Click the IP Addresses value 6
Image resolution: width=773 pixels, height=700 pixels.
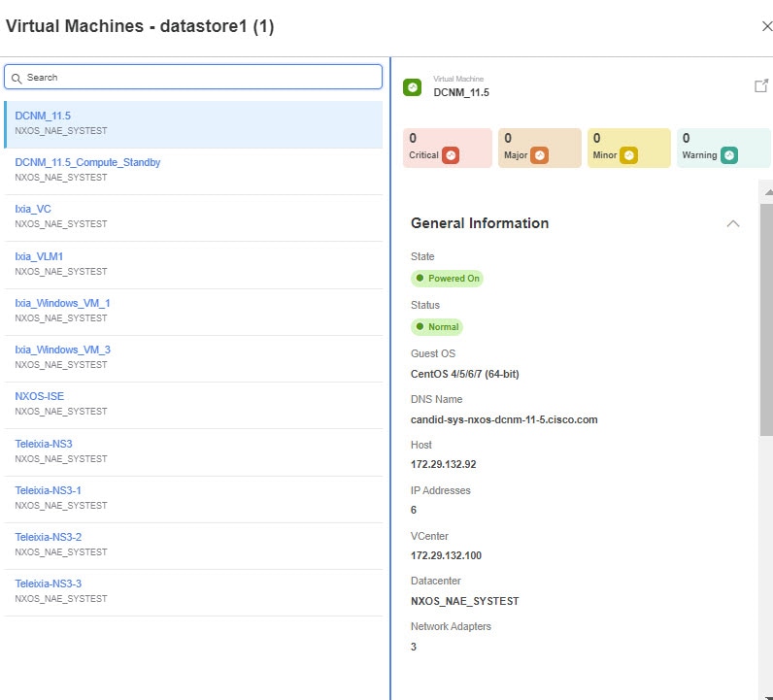pyautogui.click(x=414, y=510)
